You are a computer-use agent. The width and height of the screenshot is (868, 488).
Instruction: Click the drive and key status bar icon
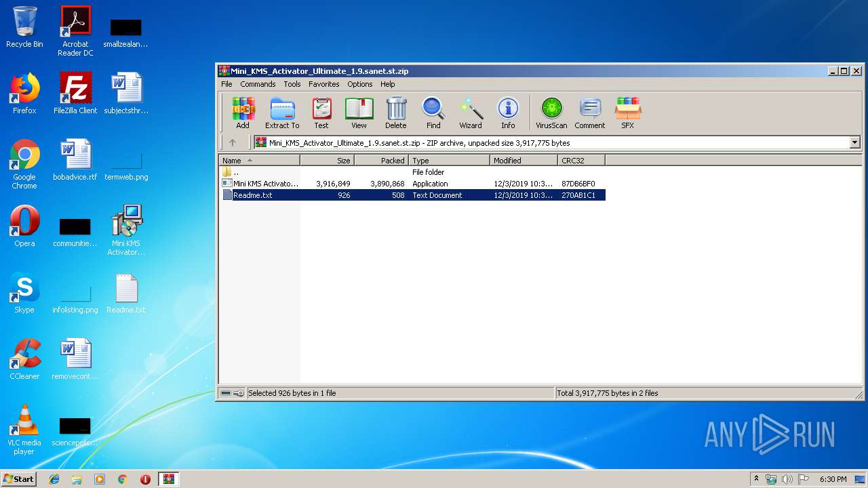click(233, 393)
